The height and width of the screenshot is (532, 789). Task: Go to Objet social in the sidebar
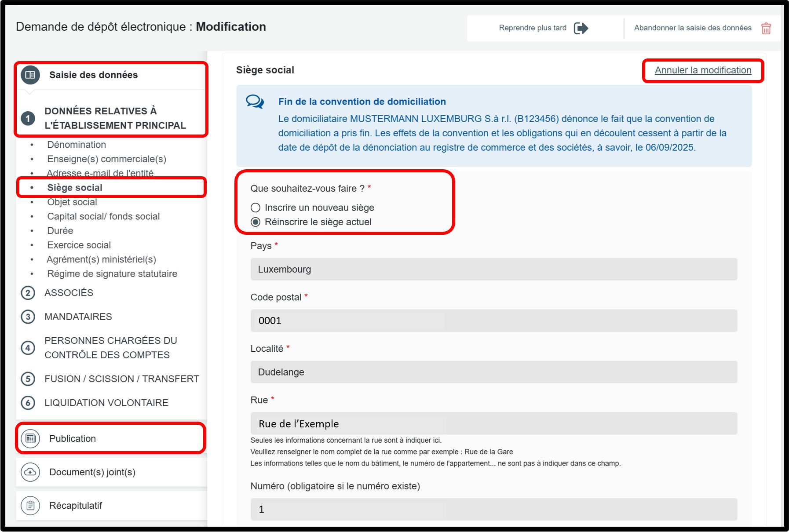72,202
